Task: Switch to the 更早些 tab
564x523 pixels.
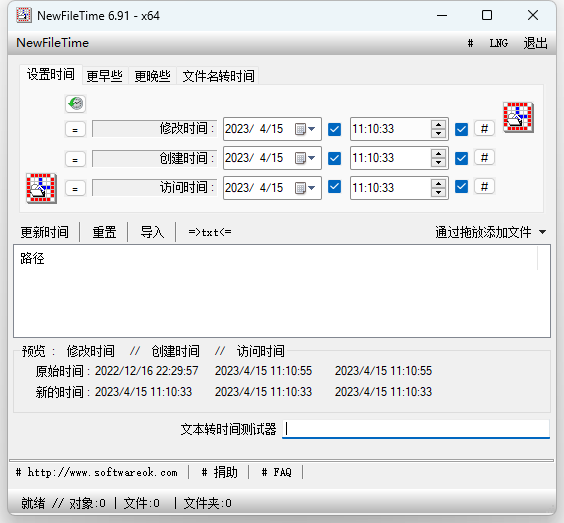Action: (105, 76)
